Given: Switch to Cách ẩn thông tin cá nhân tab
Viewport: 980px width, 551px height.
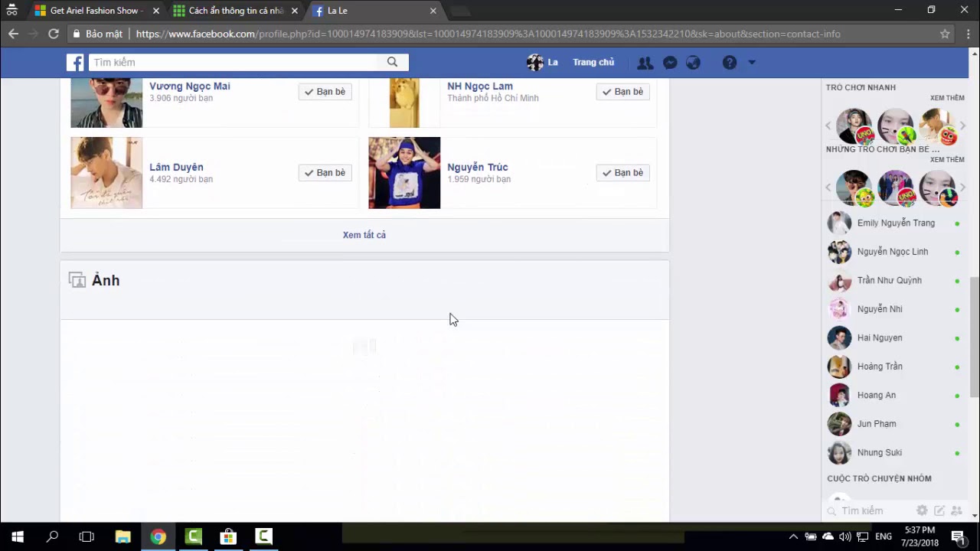Looking at the screenshot, I should (236, 11).
